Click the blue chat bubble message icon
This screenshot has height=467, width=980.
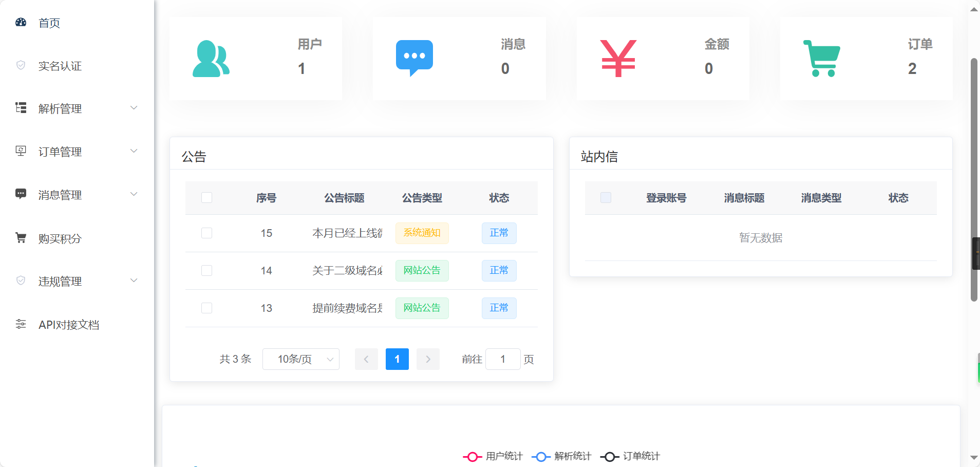click(x=414, y=58)
